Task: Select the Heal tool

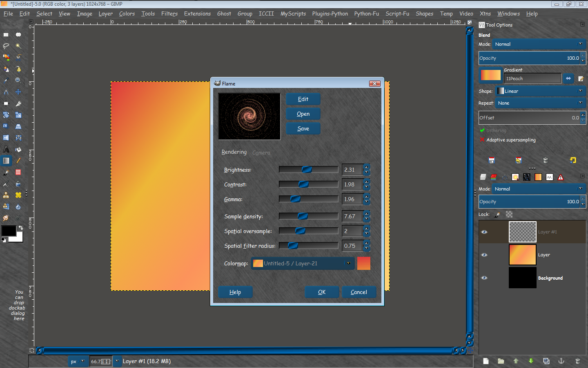Action: (x=18, y=195)
